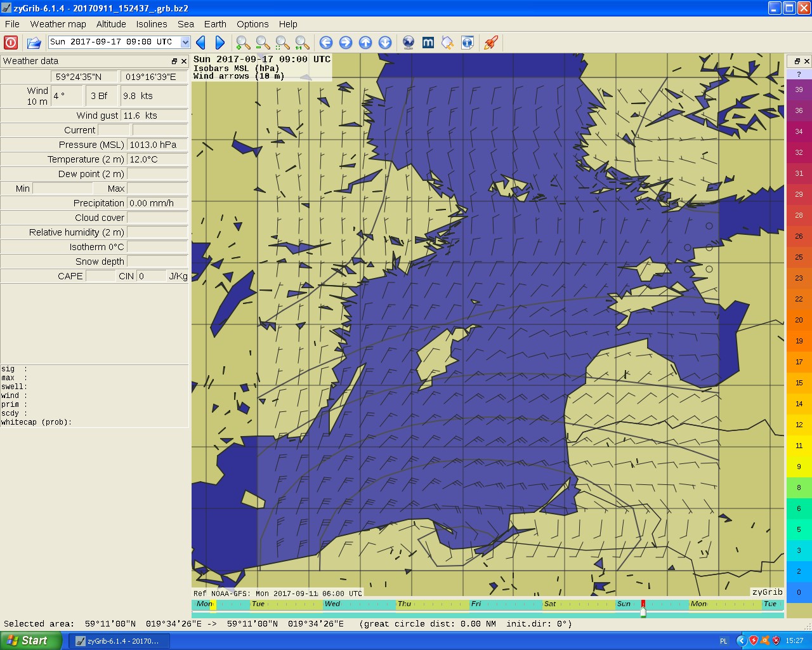812x650 pixels.
Task: Zoom out with minus magnifier icon
Action: [x=263, y=43]
